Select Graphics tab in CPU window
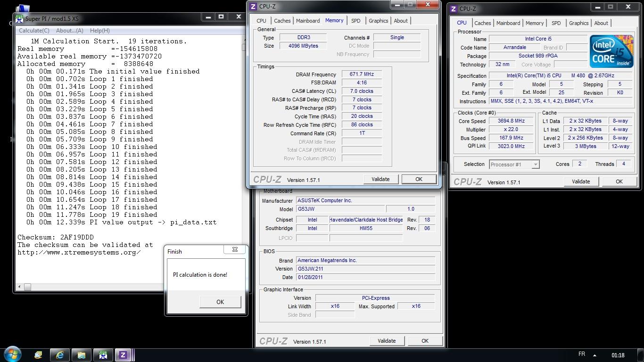Viewport: 644px width, 362px height. click(579, 23)
